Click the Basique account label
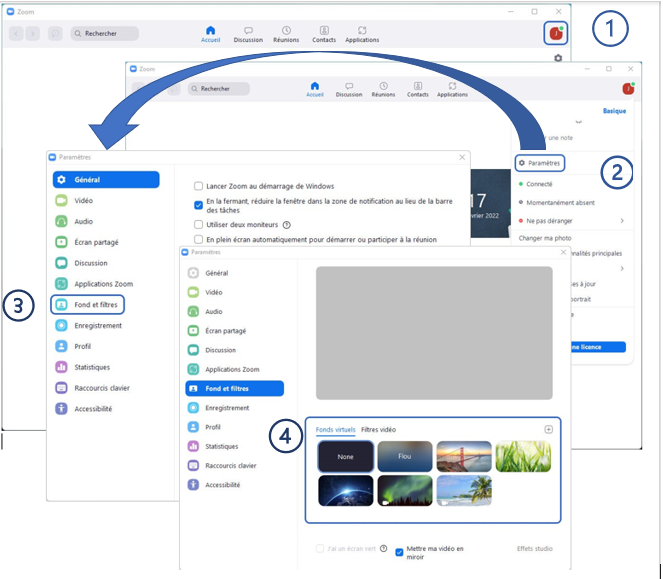This screenshot has height=579, width=663. click(x=614, y=111)
